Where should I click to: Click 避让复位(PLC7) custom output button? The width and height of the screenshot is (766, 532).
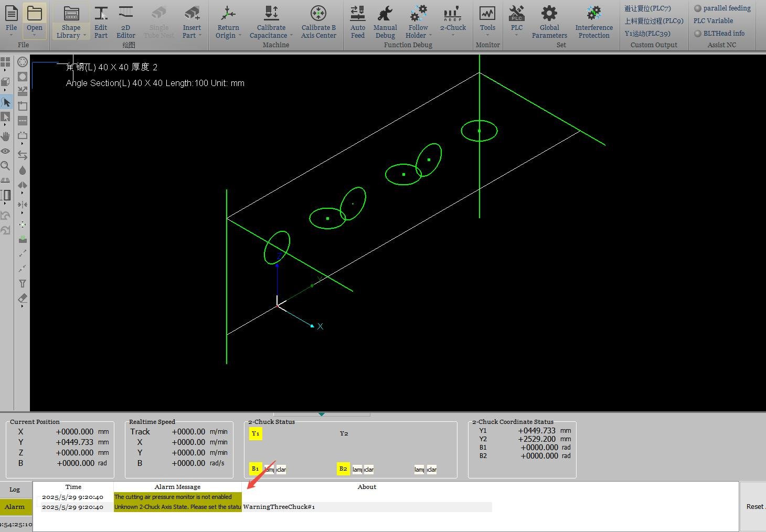[647, 8]
